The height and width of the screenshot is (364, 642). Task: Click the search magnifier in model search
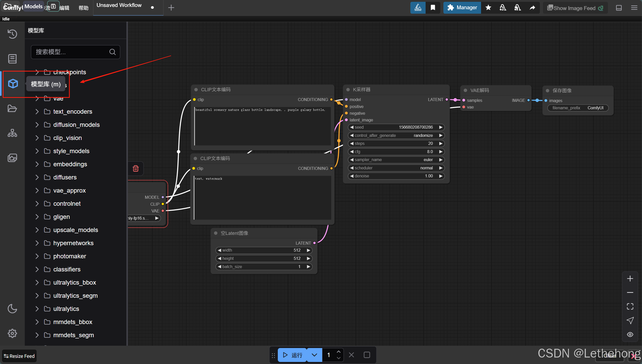pyautogui.click(x=112, y=52)
